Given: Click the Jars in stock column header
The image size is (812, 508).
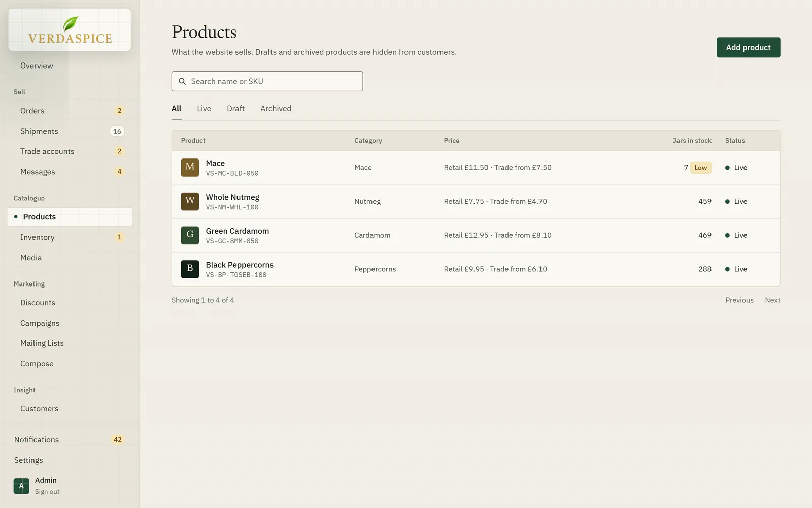Looking at the screenshot, I should [x=692, y=141].
